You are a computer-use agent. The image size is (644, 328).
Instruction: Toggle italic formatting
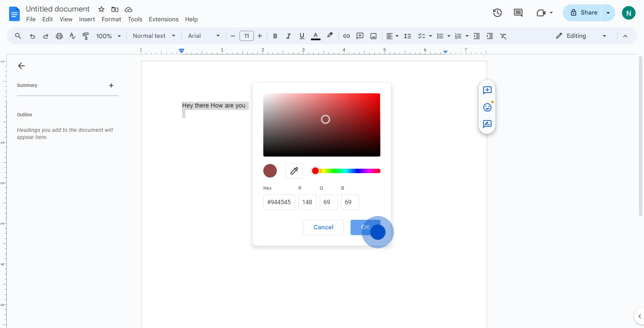point(288,36)
